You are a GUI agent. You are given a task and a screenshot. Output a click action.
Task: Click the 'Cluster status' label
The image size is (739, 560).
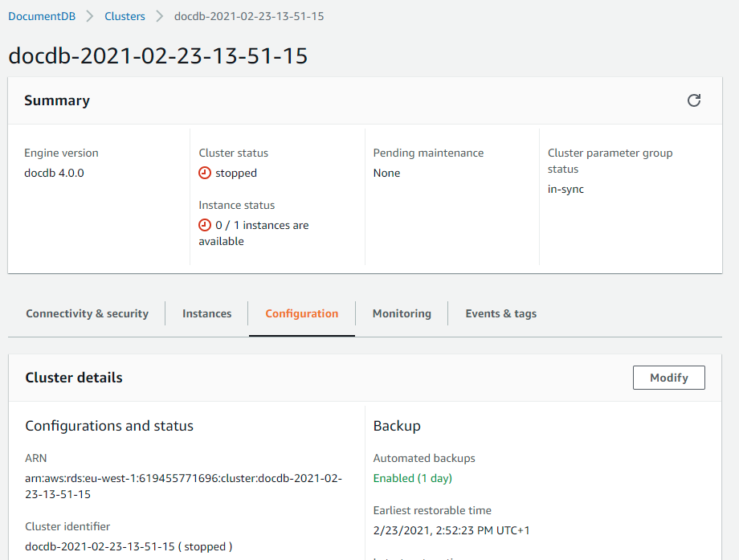pyautogui.click(x=233, y=153)
